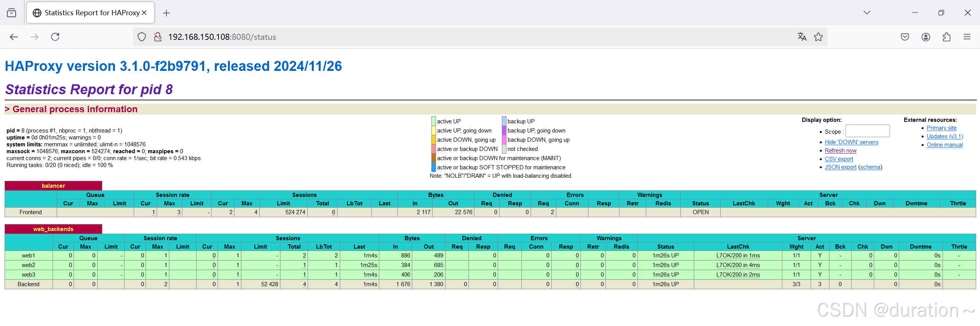Open the CSV export link
980x326 pixels.
[x=839, y=159]
